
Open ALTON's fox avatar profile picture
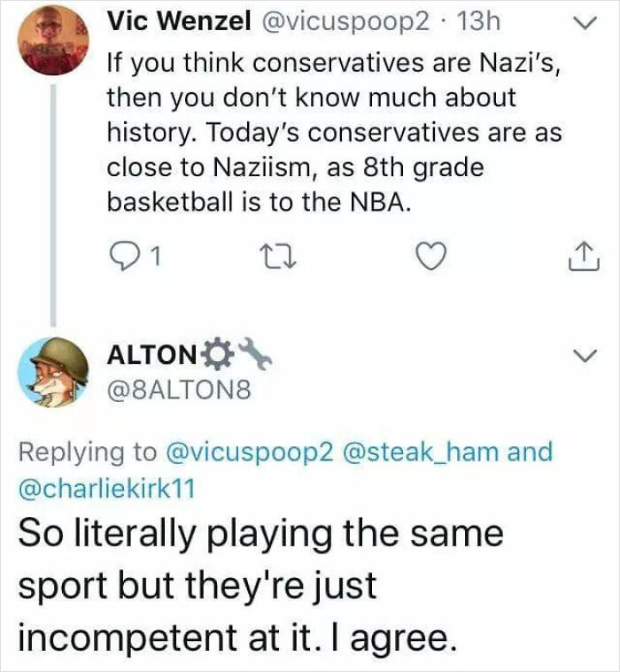(x=53, y=373)
